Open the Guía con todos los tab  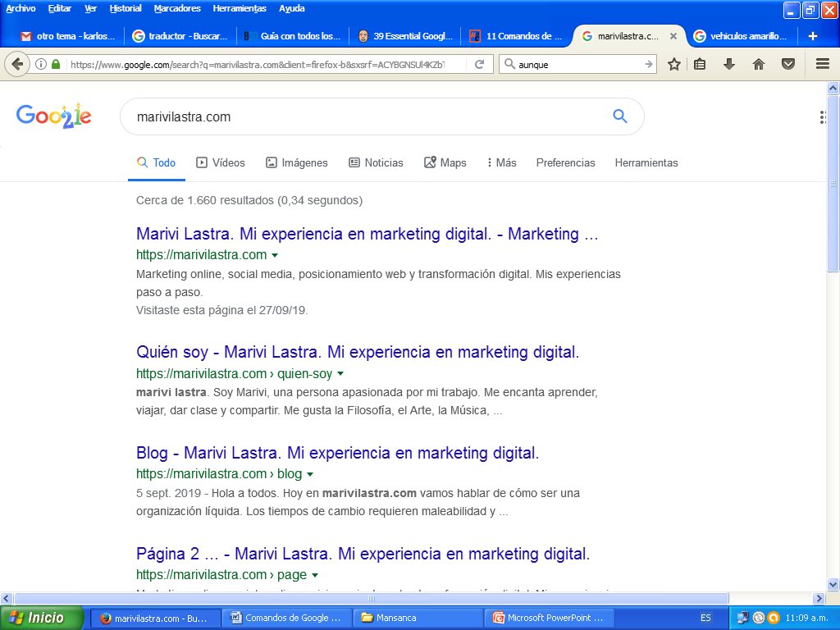point(292,36)
